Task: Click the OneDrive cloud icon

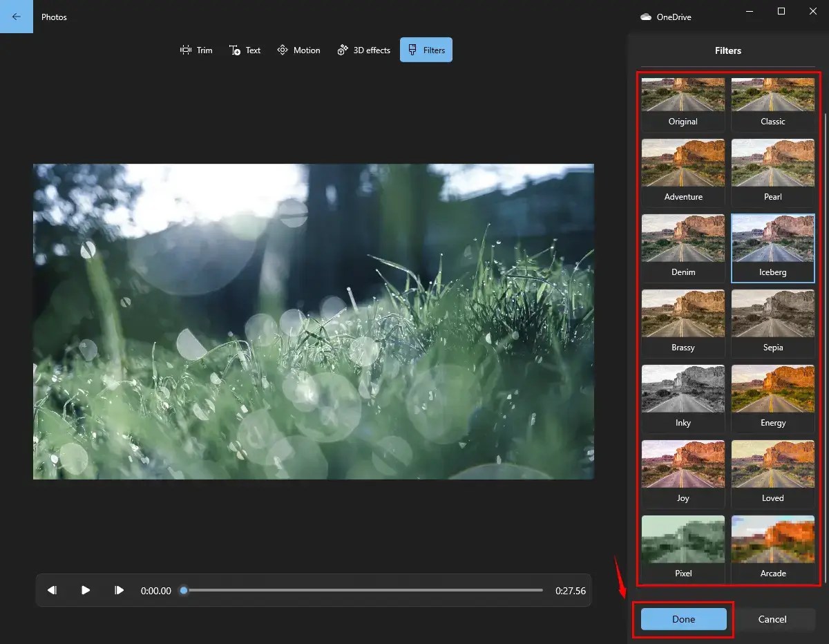Action: (646, 16)
